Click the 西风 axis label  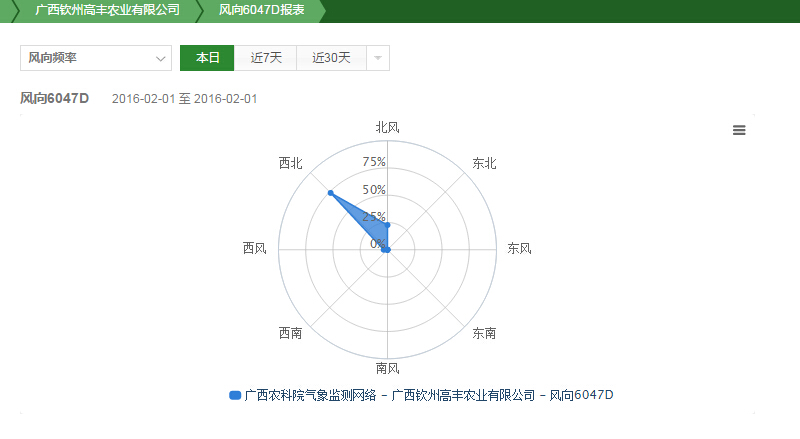[x=255, y=248]
